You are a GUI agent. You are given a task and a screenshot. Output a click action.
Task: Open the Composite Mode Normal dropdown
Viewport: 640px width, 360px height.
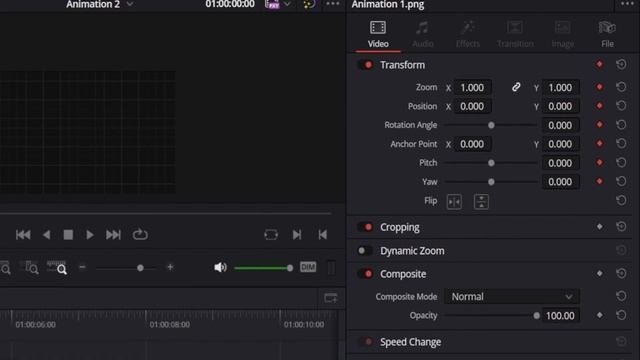point(512,297)
